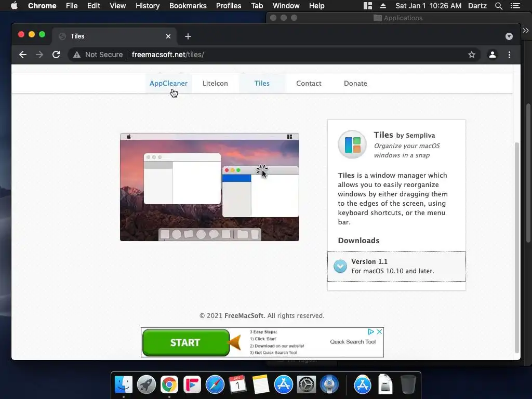Open the Flipboard-style red F app in Dock
The height and width of the screenshot is (399, 532).
click(x=192, y=384)
